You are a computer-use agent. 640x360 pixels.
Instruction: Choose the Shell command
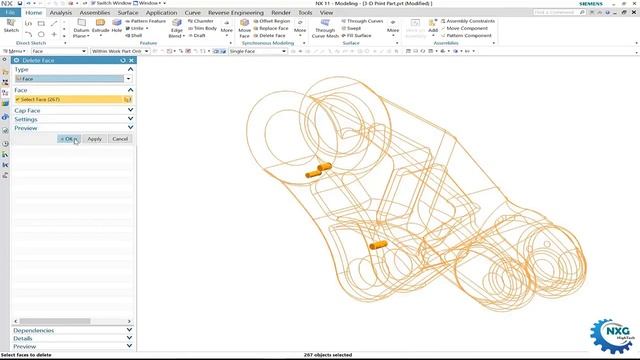point(134,36)
